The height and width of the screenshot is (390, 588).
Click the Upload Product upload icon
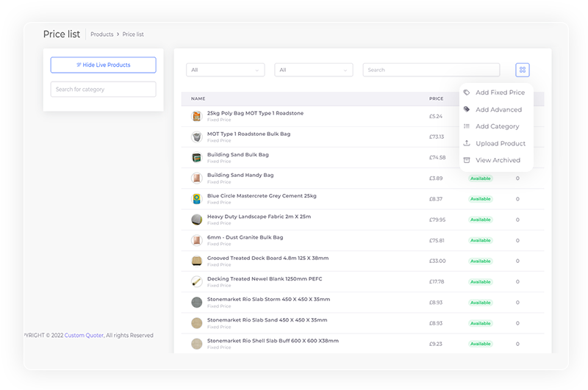click(x=467, y=143)
